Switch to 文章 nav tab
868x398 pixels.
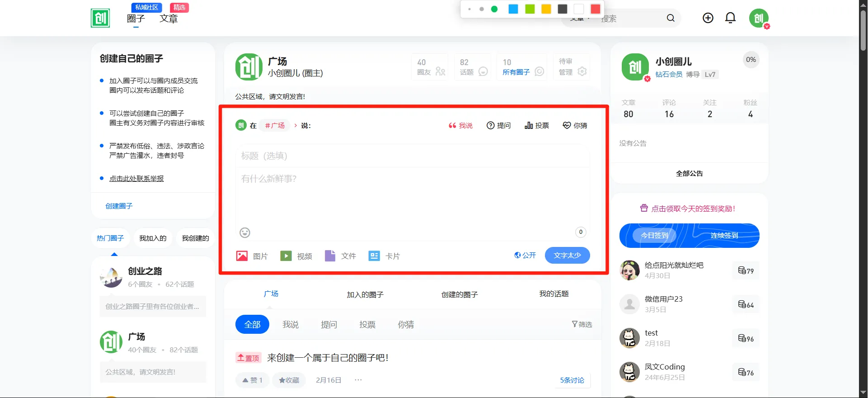pyautogui.click(x=169, y=19)
